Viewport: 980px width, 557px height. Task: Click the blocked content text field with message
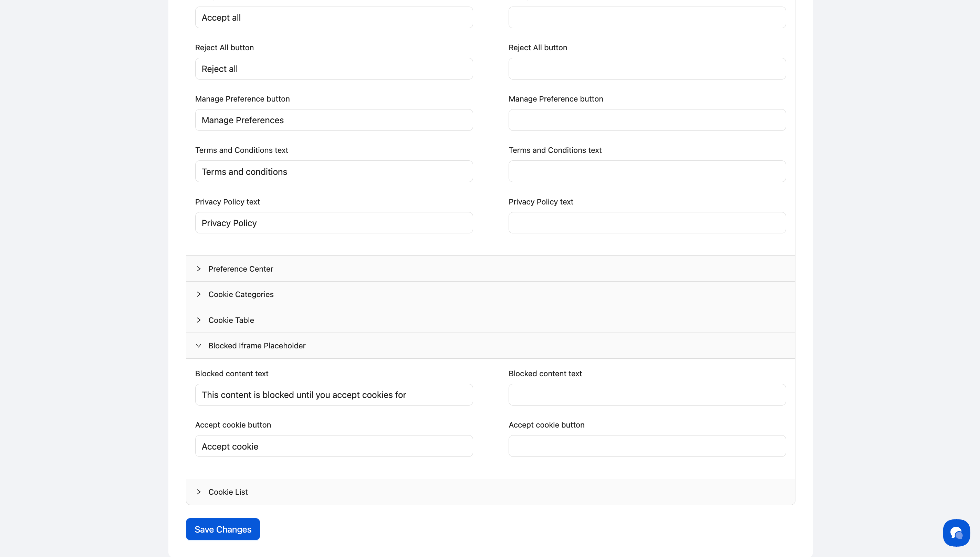[334, 395]
